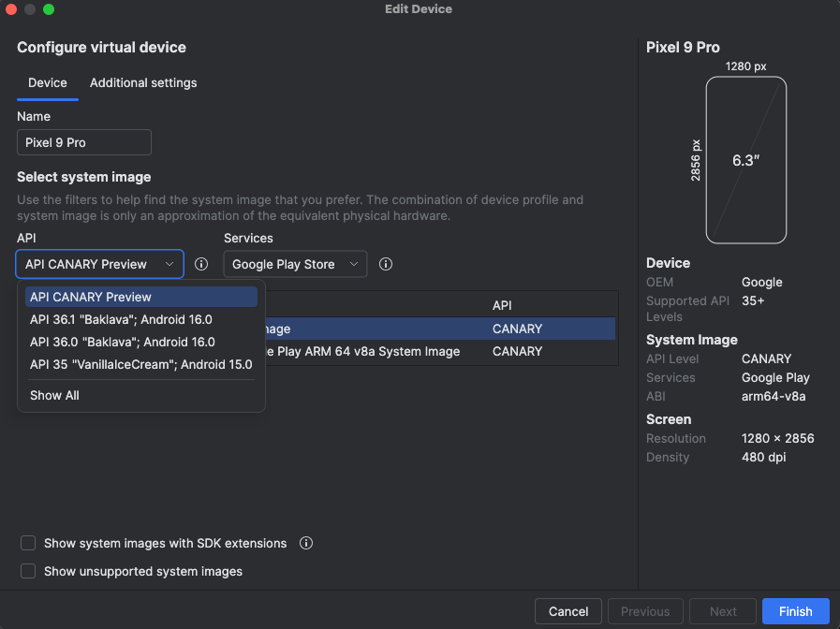Enable Show system images with SDK extensions
The height and width of the screenshot is (629, 840).
tap(28, 543)
